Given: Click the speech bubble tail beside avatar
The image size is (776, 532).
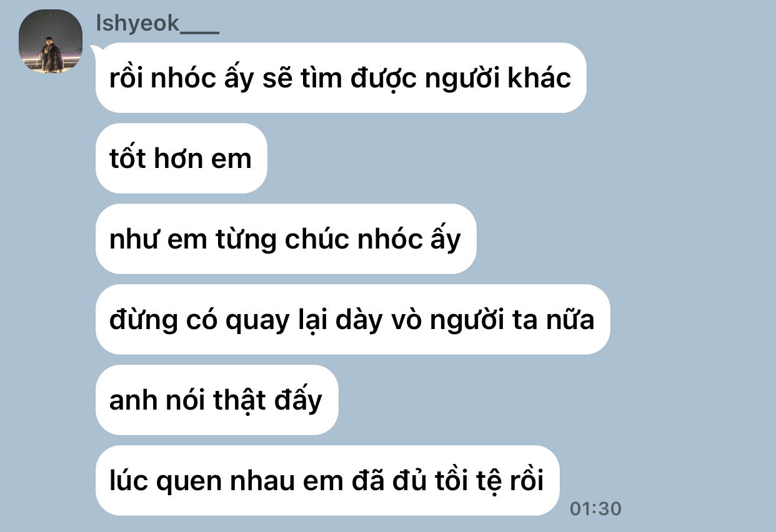Looking at the screenshot, I should point(95,50).
